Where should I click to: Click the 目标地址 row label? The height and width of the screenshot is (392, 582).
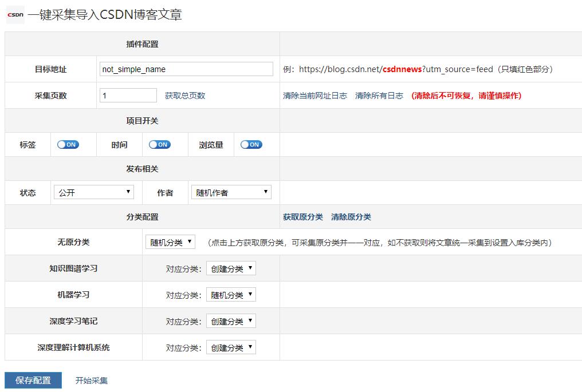click(50, 69)
